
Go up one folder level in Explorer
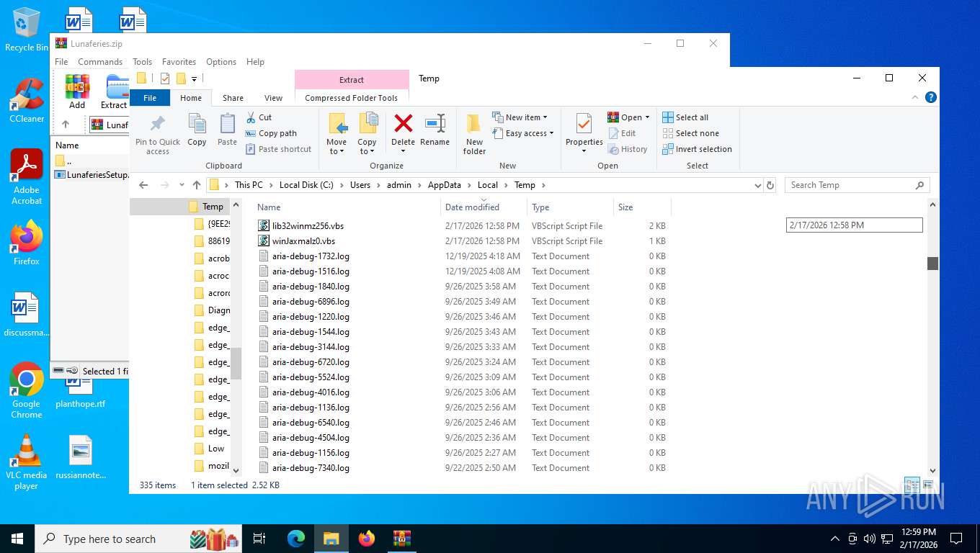[x=196, y=185]
